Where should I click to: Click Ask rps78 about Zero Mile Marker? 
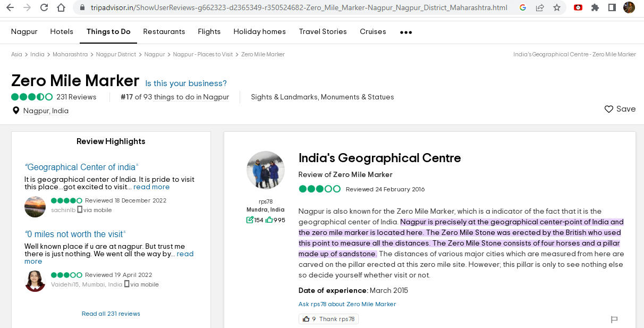tap(348, 304)
